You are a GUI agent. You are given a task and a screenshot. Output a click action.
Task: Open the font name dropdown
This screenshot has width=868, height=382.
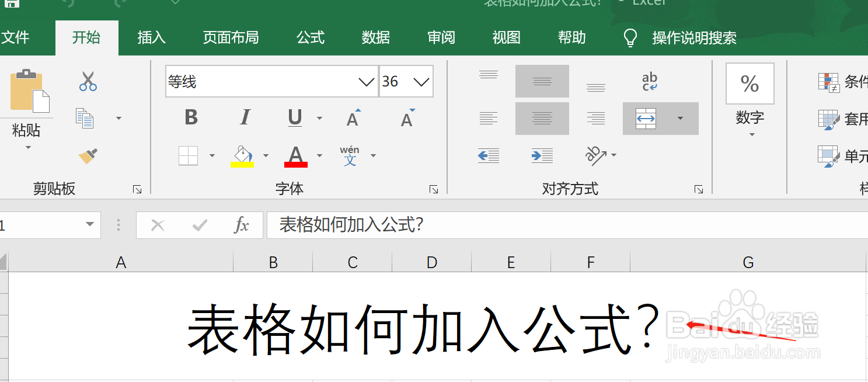pyautogui.click(x=366, y=82)
